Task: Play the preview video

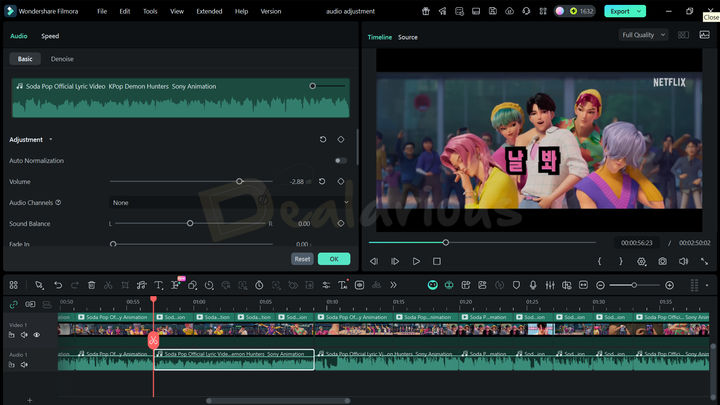Action: pos(416,261)
